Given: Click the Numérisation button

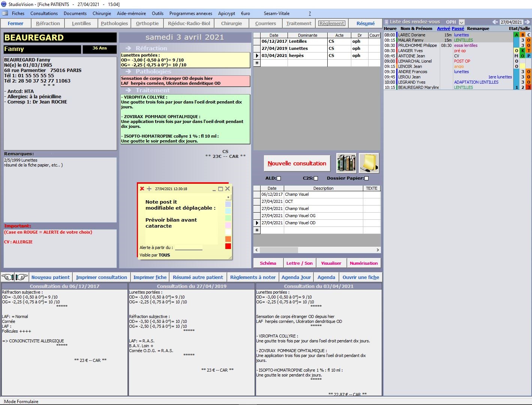Looking at the screenshot, I should point(363,263).
